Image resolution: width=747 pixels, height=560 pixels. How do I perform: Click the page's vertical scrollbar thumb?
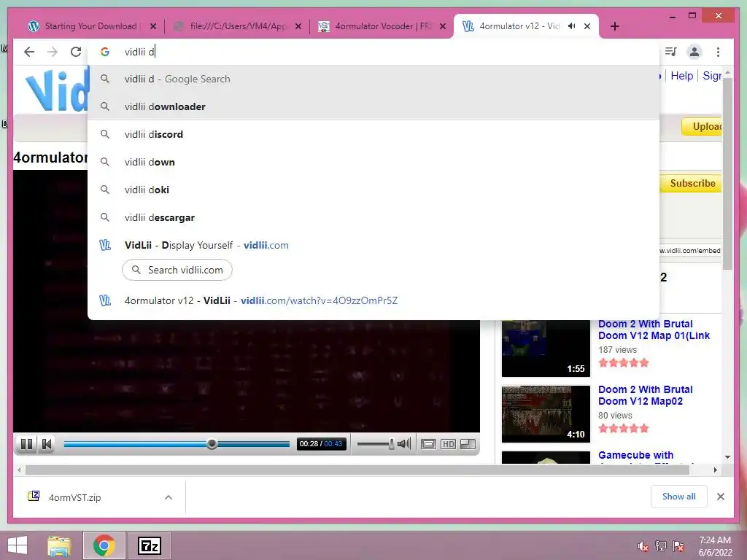coord(727,174)
